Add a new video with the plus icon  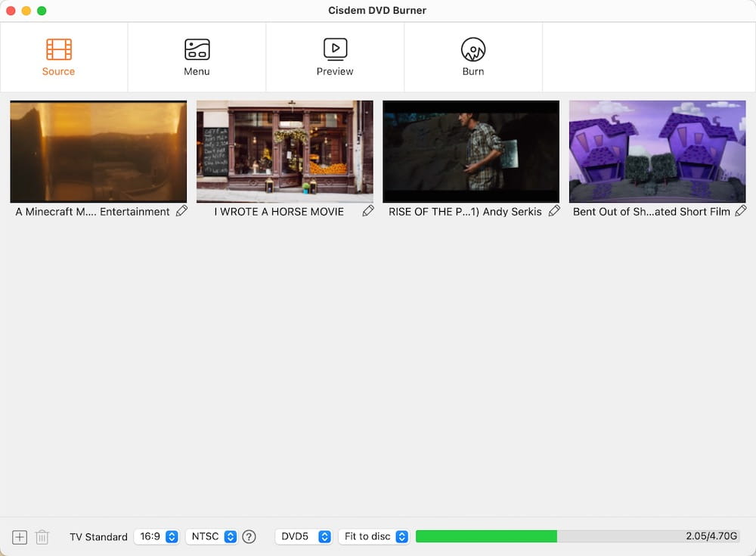coord(20,537)
